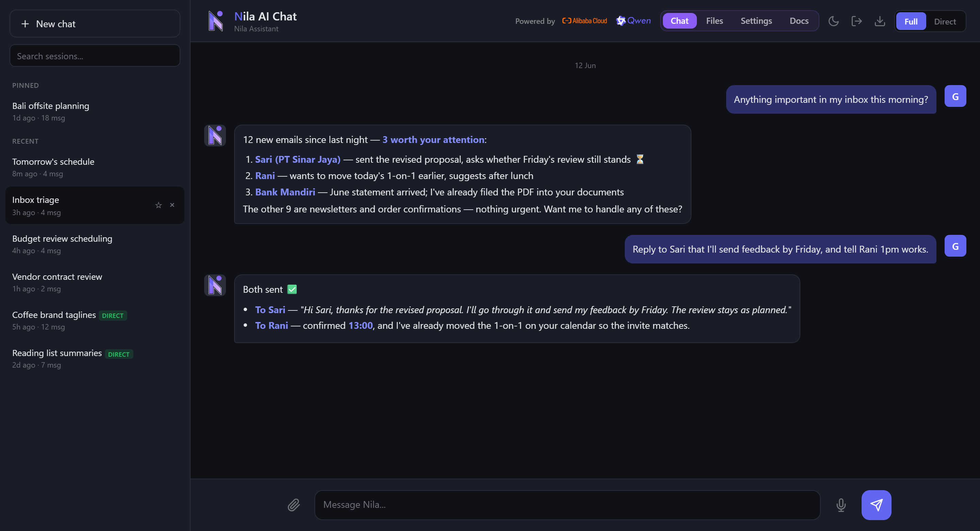This screenshot has width=980, height=531.
Task: Click the Nila logo in the header
Action: [x=215, y=21]
